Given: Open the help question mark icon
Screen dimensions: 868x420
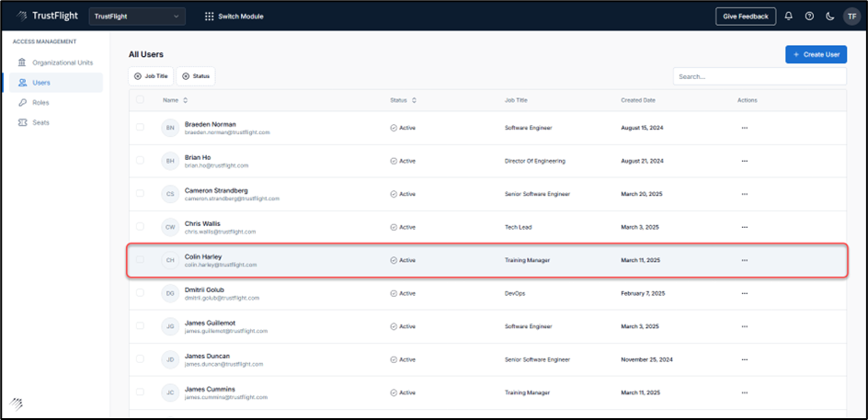Looking at the screenshot, I should click(x=809, y=17).
